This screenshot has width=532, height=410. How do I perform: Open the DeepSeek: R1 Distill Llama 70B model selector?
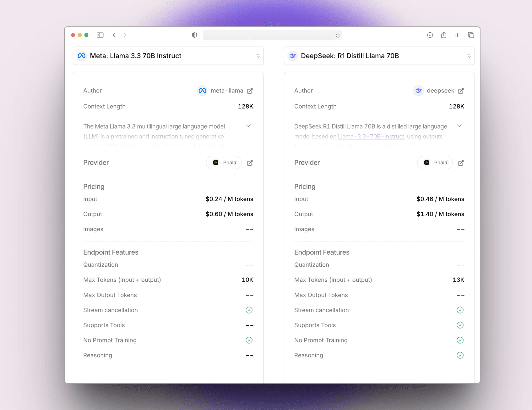(379, 56)
